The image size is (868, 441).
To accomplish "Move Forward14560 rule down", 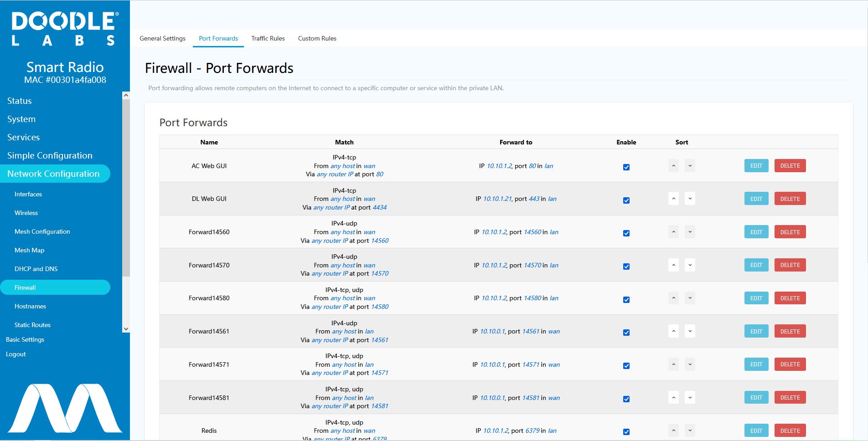I will tap(690, 232).
